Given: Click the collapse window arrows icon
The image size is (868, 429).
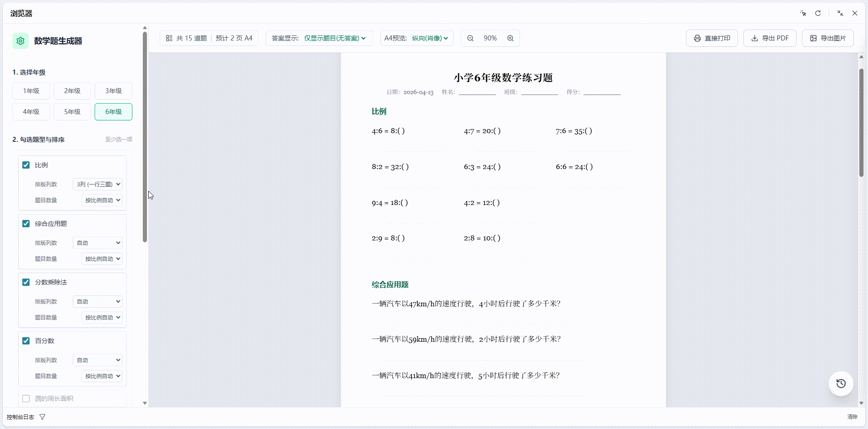Looking at the screenshot, I should (x=840, y=13).
